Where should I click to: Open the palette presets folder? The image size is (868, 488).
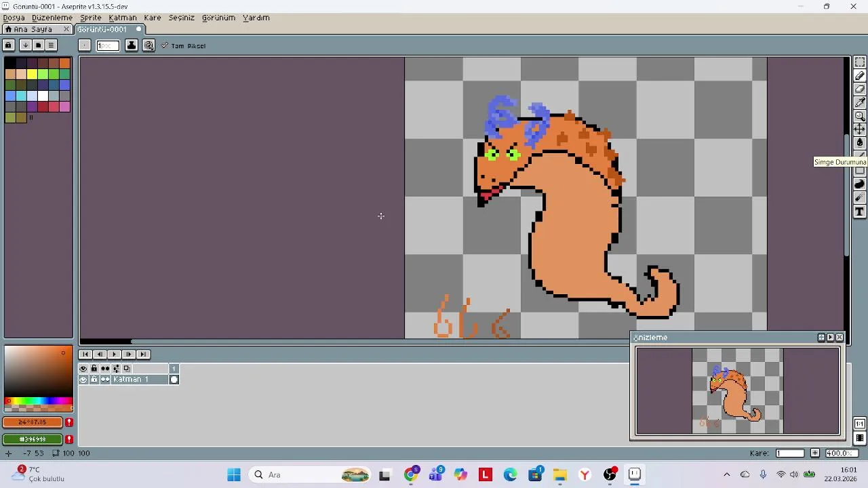point(38,45)
